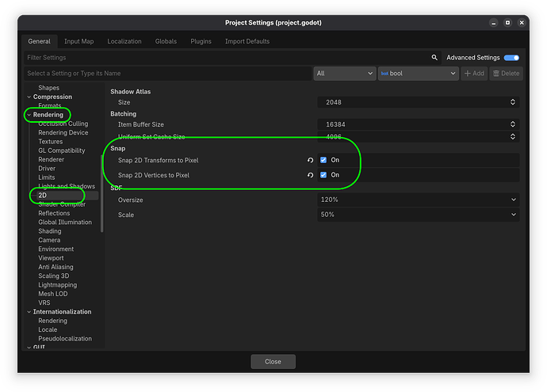Screen dimensions: 547x392
Task: Select GL Compatibility in the settings tree
Action: (x=61, y=150)
